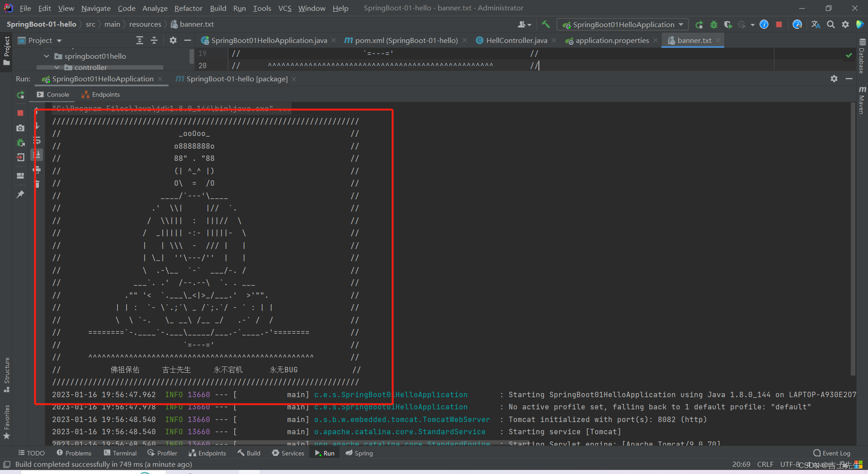868x474 pixels.
Task: Run with Coverage shield icon
Action: point(728,24)
